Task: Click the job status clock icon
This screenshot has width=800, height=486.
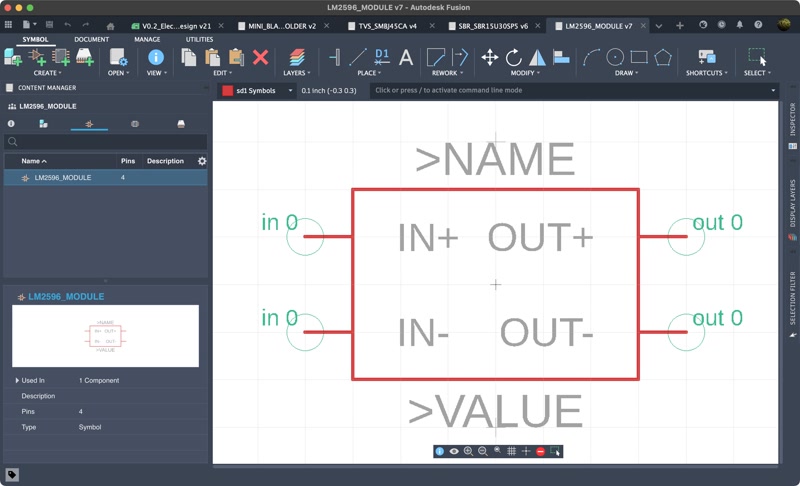Action: (x=721, y=24)
